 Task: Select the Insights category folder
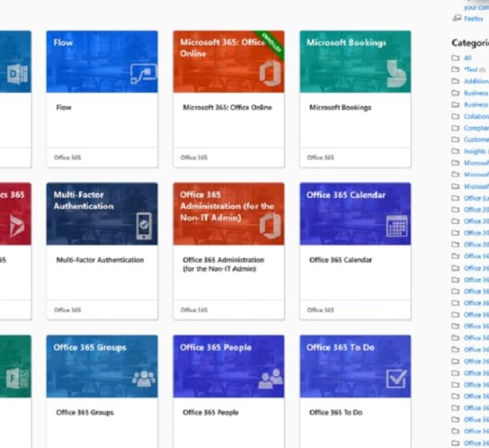tap(474, 152)
